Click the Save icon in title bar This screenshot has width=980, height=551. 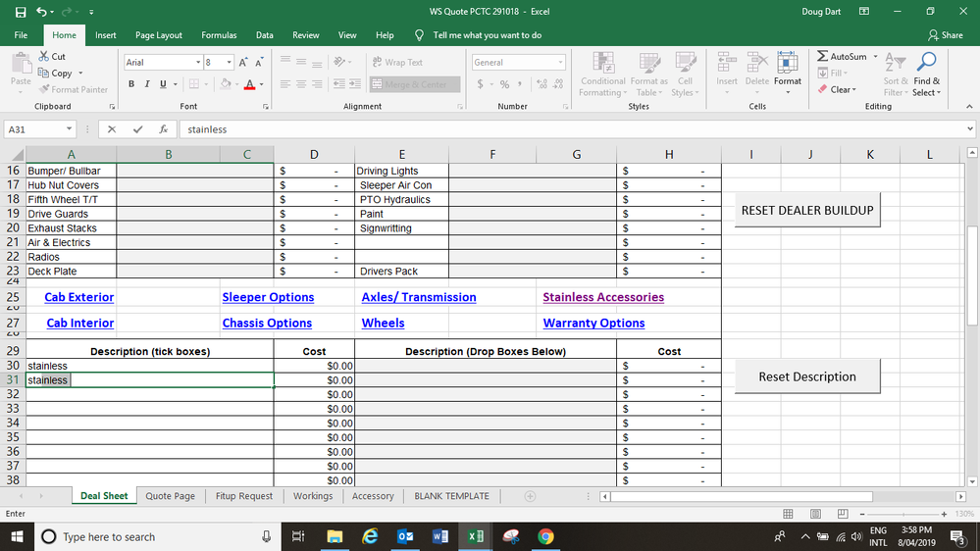(x=21, y=12)
